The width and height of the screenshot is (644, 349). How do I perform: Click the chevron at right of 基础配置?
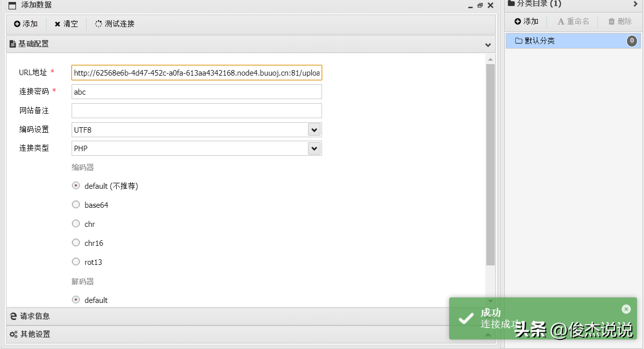click(x=488, y=45)
